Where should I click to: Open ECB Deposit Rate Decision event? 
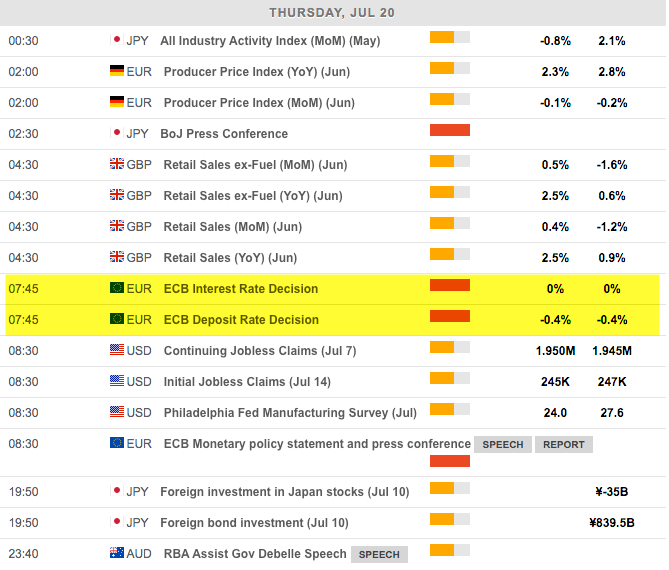241,320
